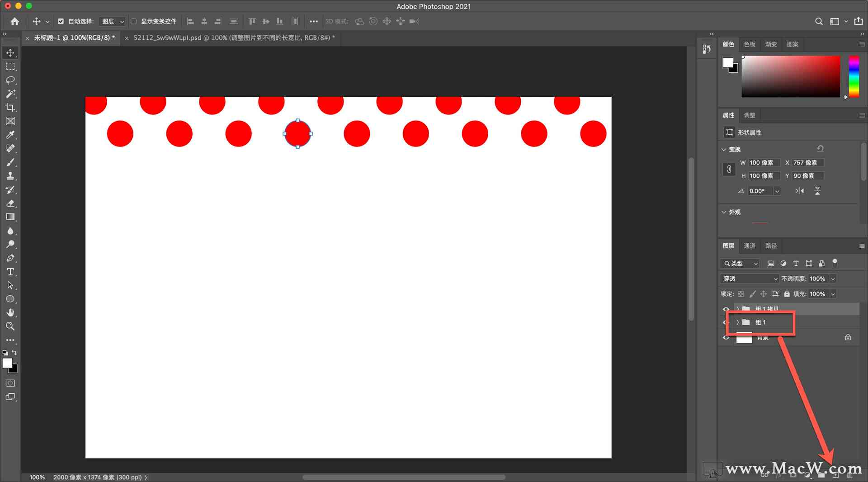
Task: Toggle link width and height proportions
Action: tap(729, 169)
